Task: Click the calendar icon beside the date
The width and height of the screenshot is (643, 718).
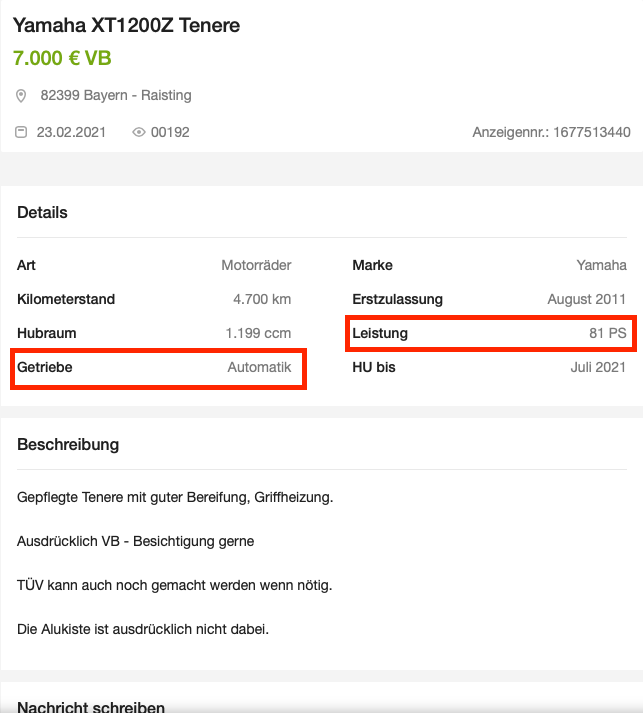Action: click(21, 132)
